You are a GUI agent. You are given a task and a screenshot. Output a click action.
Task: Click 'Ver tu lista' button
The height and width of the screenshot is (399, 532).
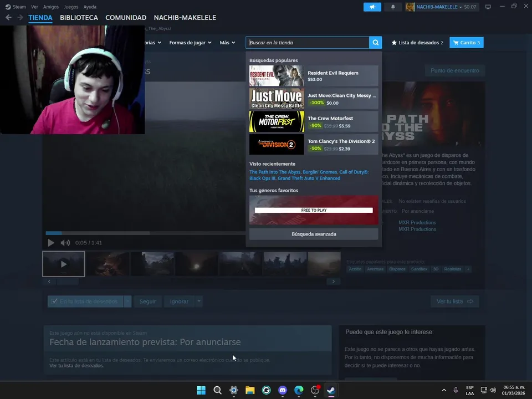[x=454, y=301]
